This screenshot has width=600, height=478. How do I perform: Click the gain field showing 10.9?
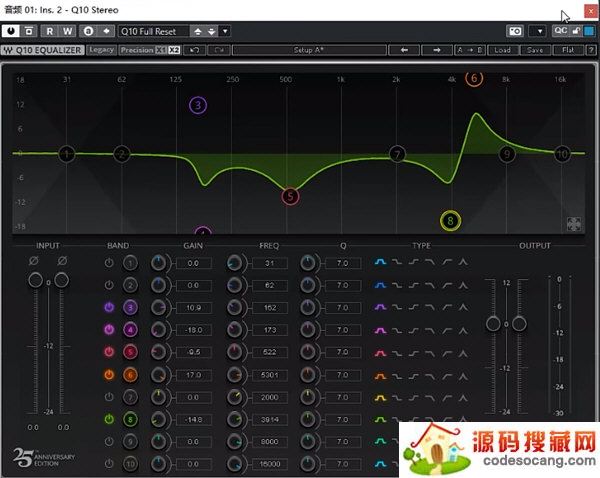point(194,308)
